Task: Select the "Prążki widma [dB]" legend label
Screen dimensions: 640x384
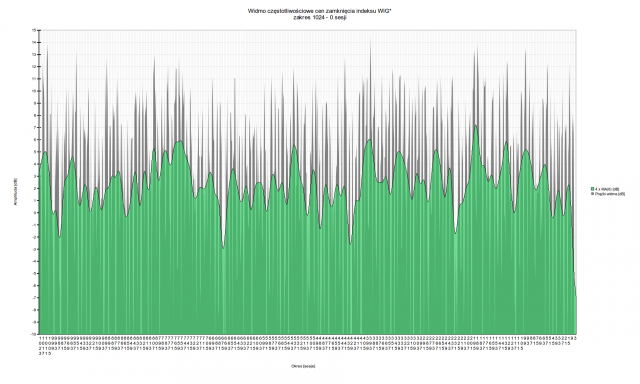Action: [610, 194]
